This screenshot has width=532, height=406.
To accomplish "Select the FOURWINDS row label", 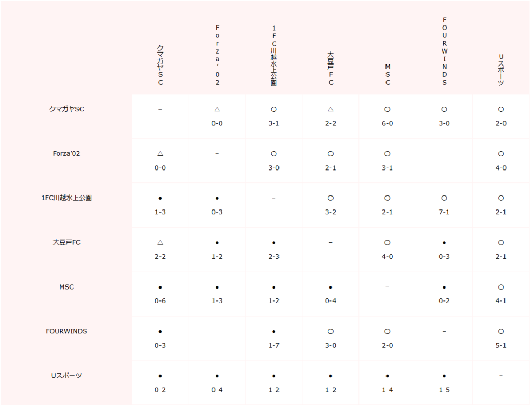I will (66, 331).
